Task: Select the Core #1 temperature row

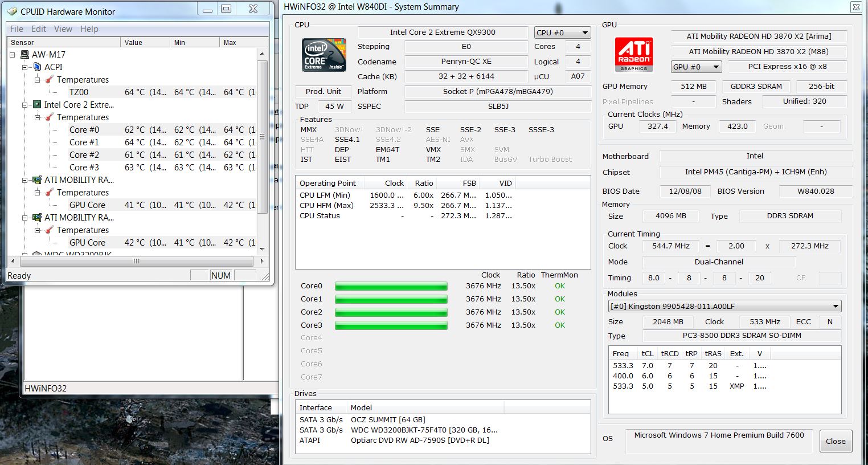Action: coord(162,142)
